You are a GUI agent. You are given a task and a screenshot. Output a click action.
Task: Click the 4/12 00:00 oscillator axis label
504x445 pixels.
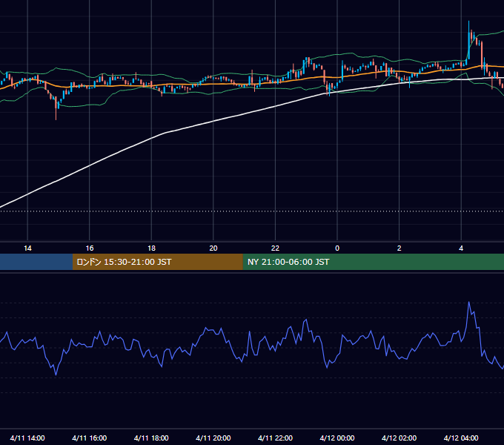pyautogui.click(x=337, y=438)
